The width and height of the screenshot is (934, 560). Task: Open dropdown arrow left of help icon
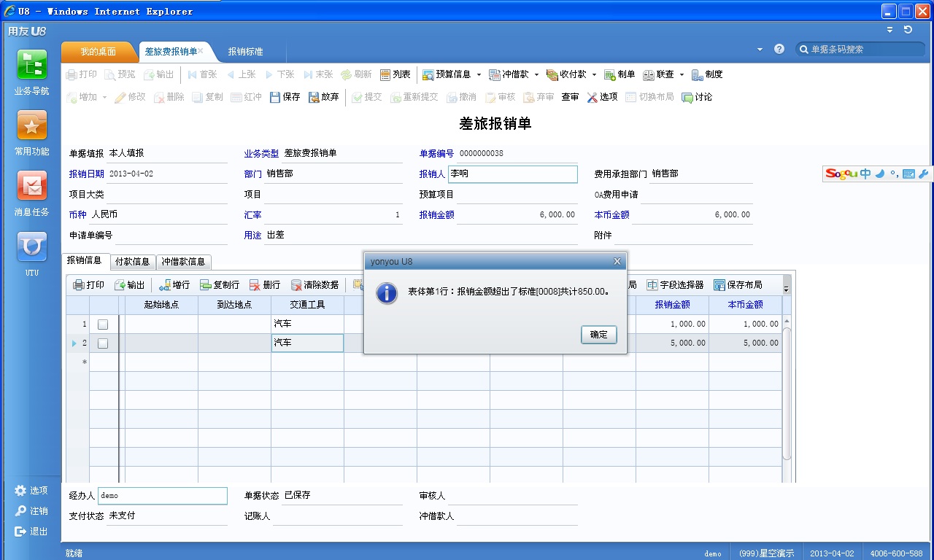click(x=760, y=49)
